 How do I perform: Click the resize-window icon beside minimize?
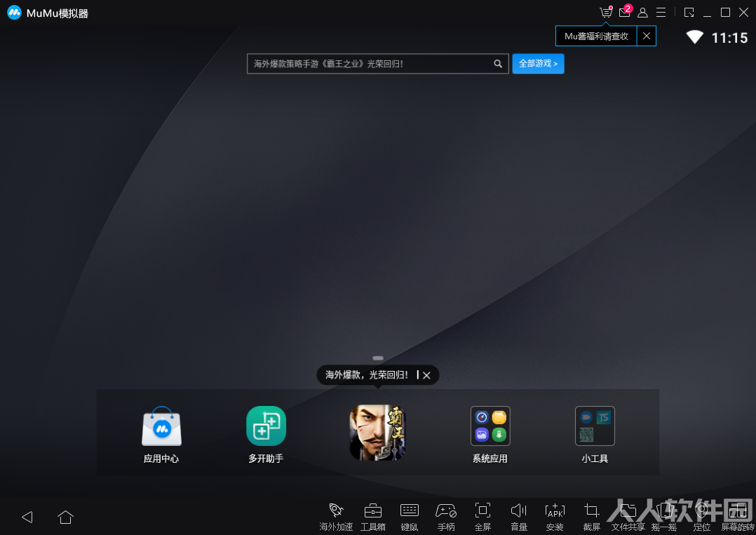(x=689, y=13)
